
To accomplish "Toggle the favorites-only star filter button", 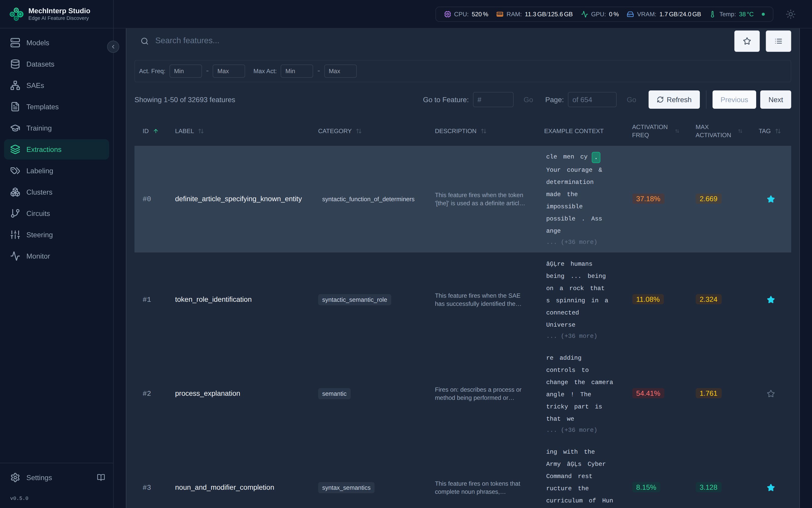I will 747,41.
